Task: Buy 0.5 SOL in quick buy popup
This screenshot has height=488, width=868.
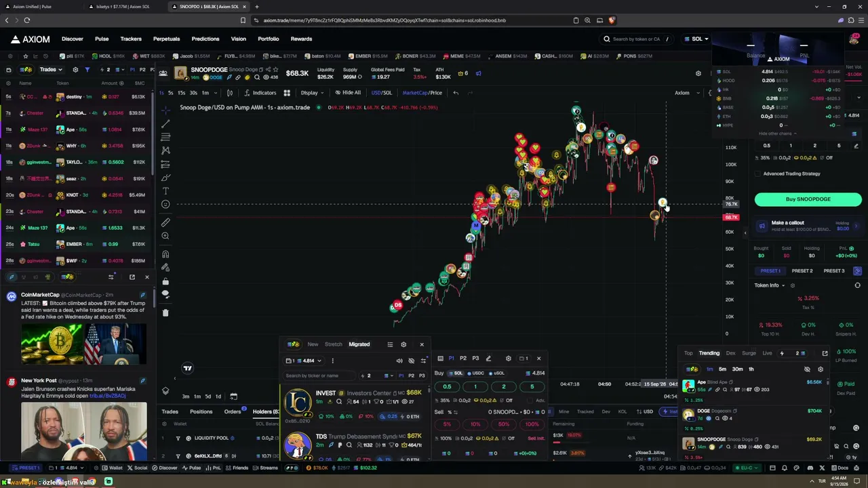Action: click(x=447, y=387)
